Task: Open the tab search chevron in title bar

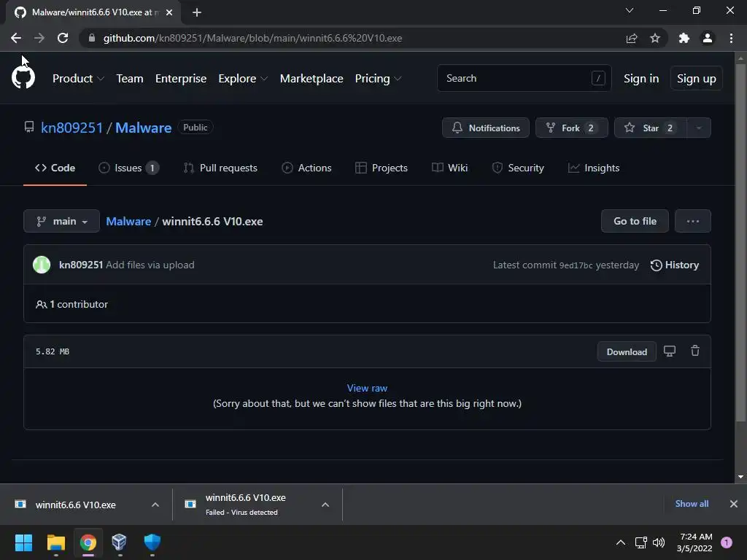Action: tap(630, 10)
